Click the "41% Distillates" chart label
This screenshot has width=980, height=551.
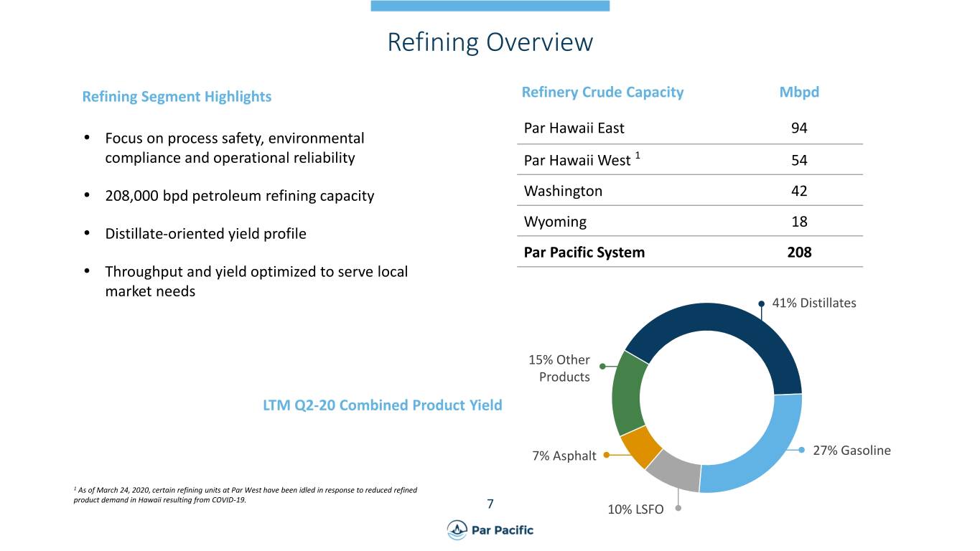(x=814, y=303)
